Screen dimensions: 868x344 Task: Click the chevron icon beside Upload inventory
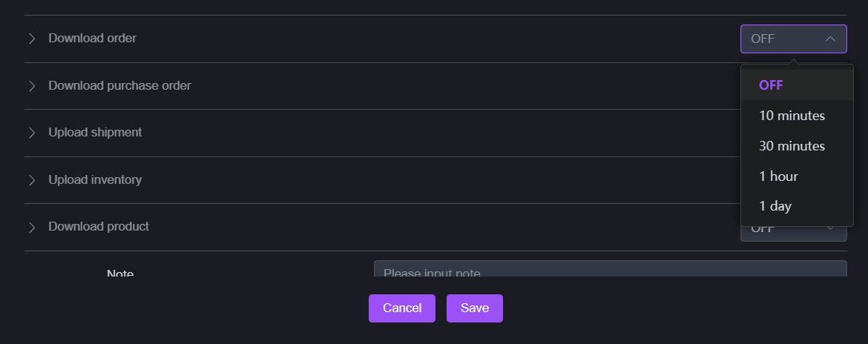point(32,180)
